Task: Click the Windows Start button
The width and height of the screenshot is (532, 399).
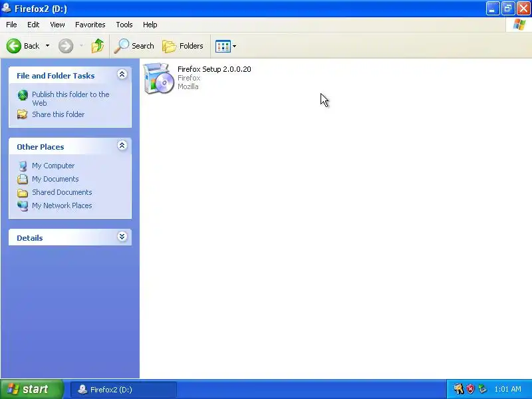Action: tap(32, 389)
